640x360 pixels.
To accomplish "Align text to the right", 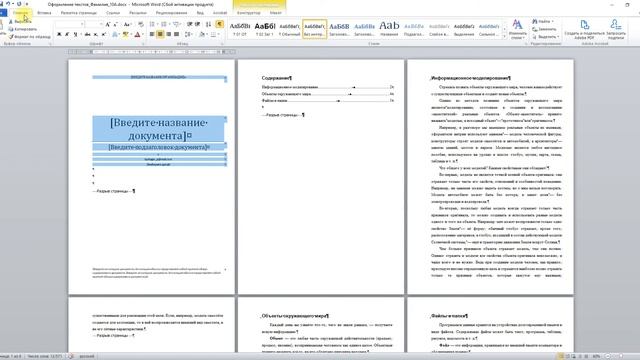I will coord(169,34).
